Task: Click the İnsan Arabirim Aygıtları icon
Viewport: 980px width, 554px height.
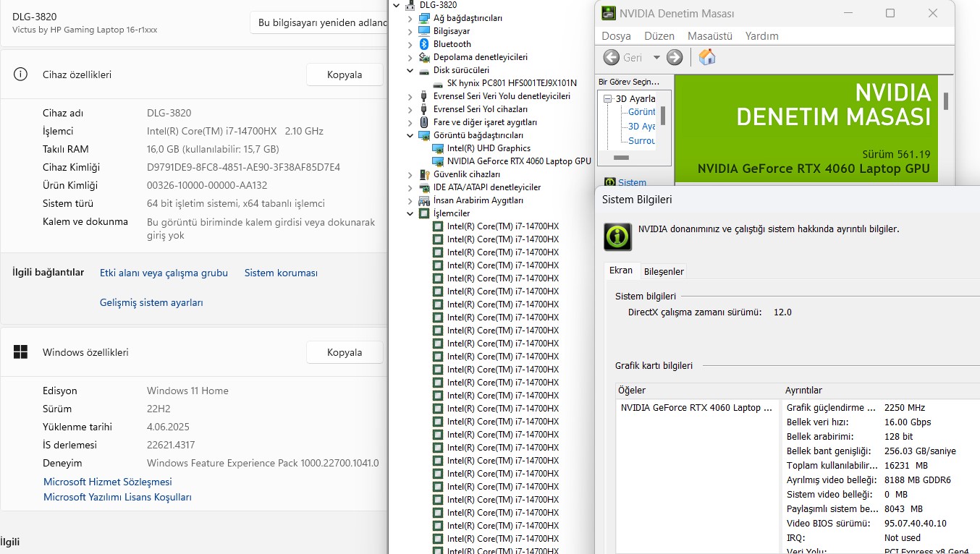Action: [425, 200]
